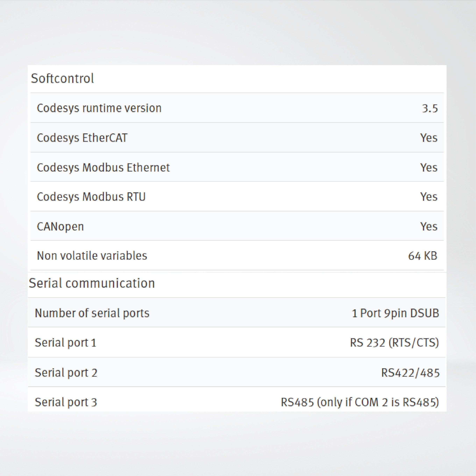Select the RS 232 (RTS/CTS) value
Screen dimensions: 476x476
[394, 343]
